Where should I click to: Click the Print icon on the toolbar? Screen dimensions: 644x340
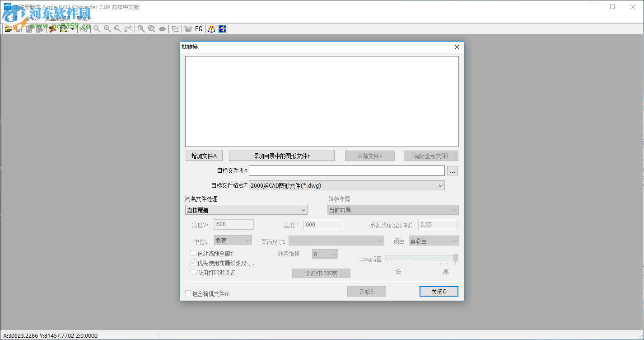click(84, 28)
